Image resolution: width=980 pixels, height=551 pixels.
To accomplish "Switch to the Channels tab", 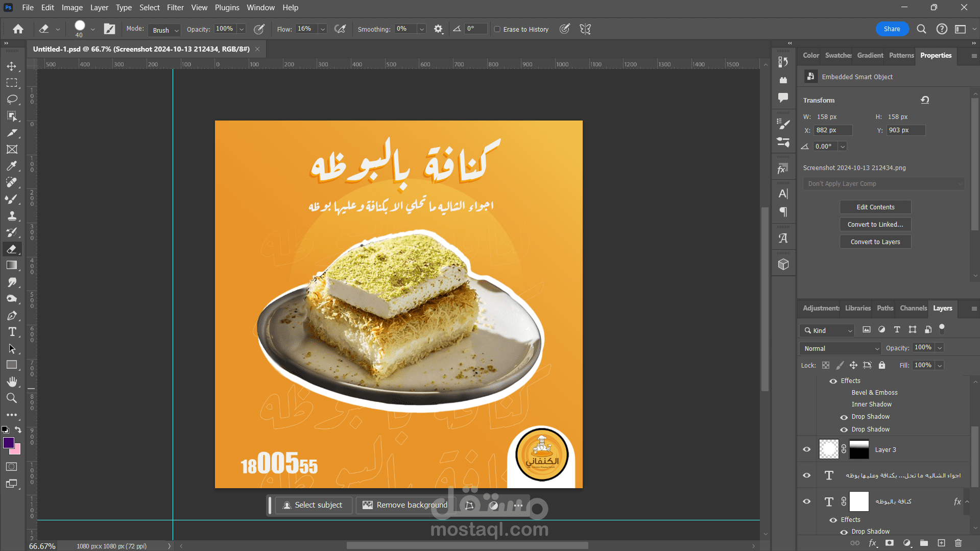I will 913,308.
